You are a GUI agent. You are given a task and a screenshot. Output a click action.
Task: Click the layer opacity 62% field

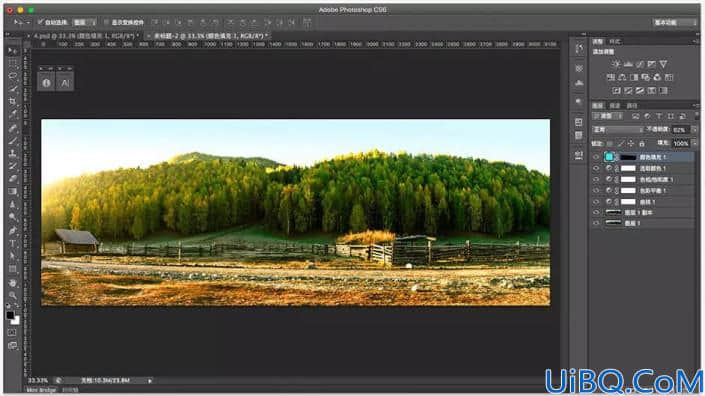click(679, 129)
